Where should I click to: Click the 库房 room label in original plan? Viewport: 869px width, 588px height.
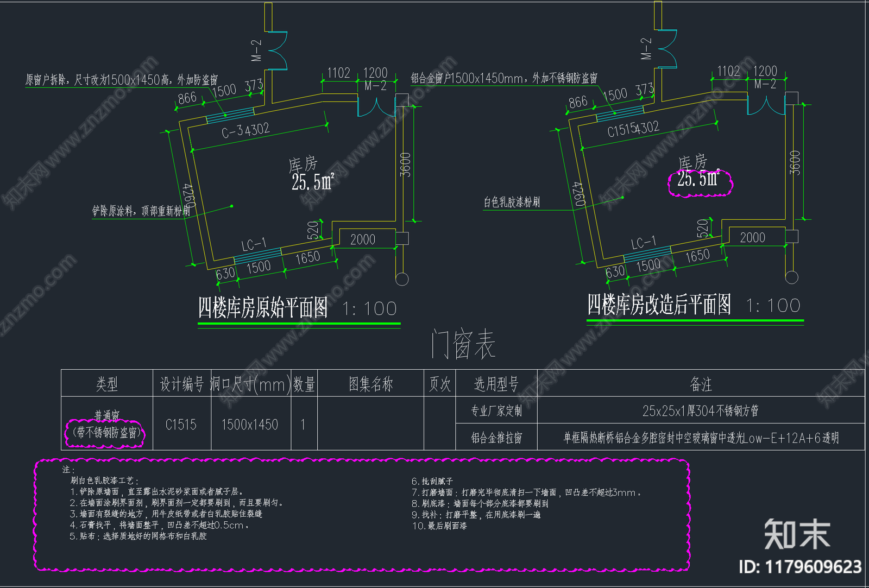tap(303, 163)
